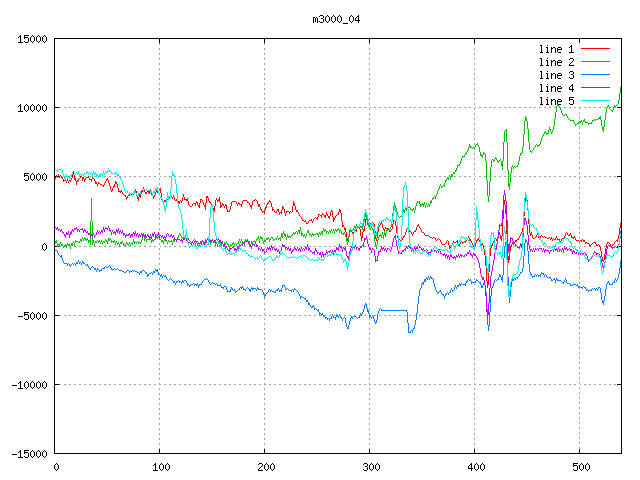Screen dimensions: 640x480
Task: Click the green line 2 legend sample
Action: click(x=595, y=62)
